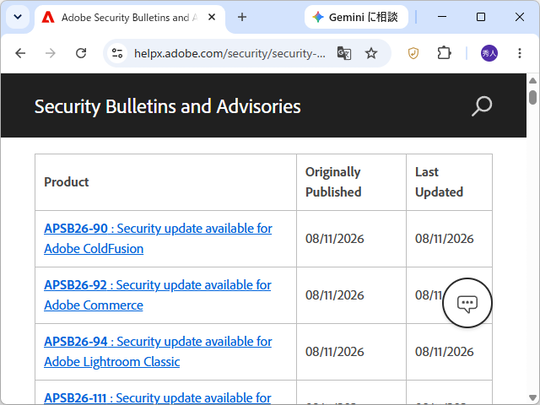Open the extensions puzzle piece icon
This screenshot has width=540, height=405.
[x=444, y=53]
